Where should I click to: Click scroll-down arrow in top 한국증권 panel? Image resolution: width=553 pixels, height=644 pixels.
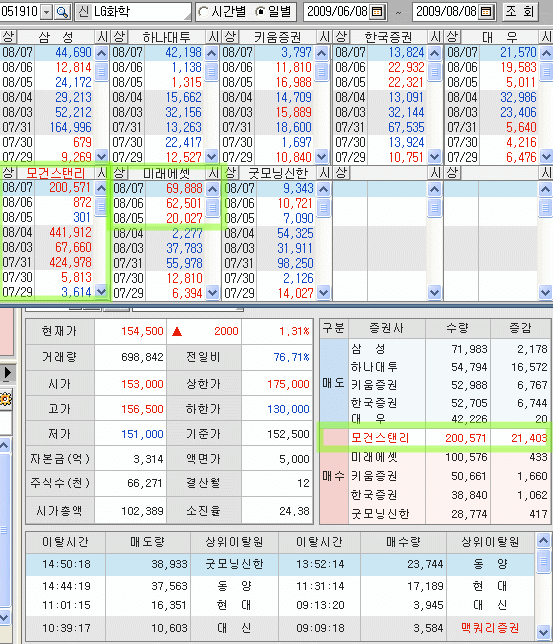[x=434, y=156]
